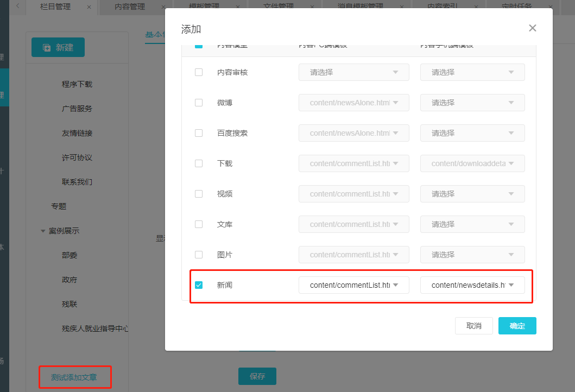Open the 文库 PC template dropdown

click(354, 224)
